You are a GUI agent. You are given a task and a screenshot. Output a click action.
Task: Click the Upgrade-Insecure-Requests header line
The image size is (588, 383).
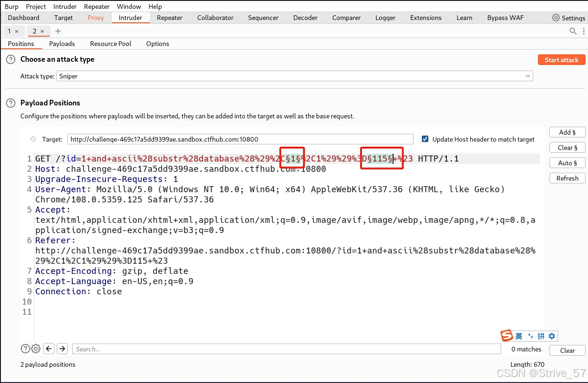(107, 179)
